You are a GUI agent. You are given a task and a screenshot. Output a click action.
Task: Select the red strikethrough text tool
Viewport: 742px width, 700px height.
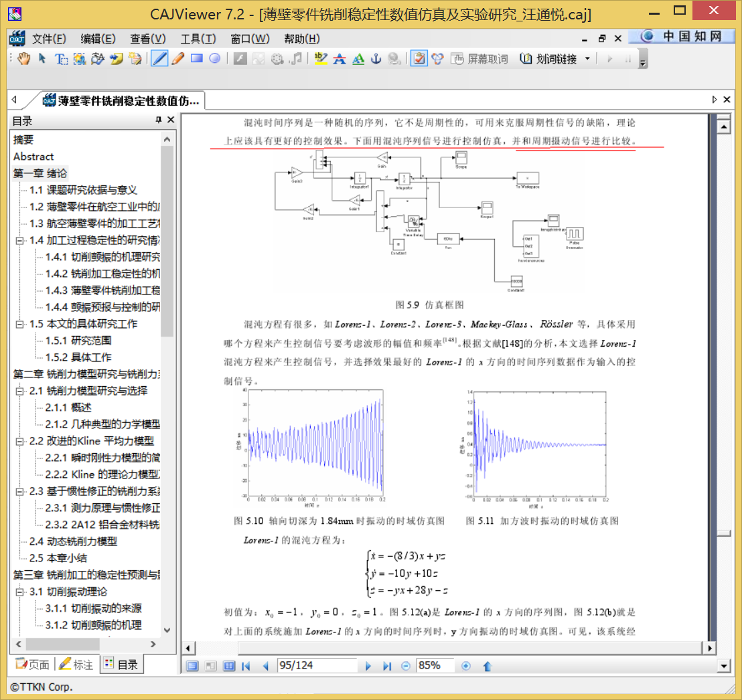coord(340,59)
